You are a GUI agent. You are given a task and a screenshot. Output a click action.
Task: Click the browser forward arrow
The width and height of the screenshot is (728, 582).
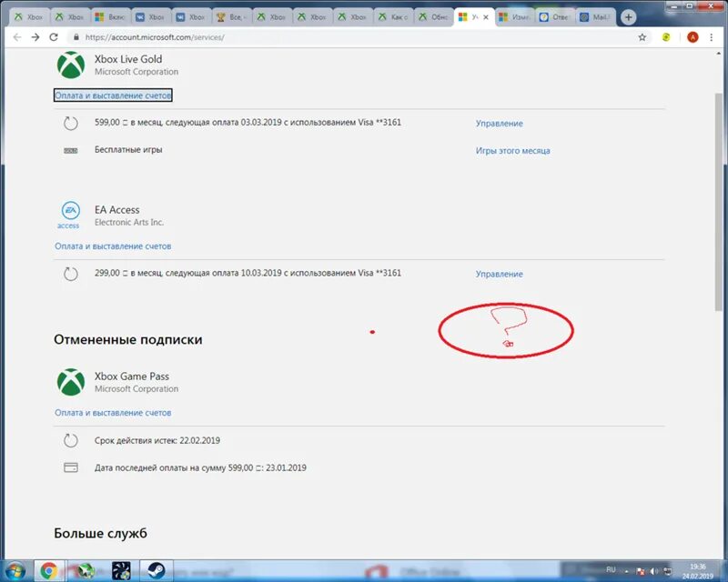click(x=35, y=37)
